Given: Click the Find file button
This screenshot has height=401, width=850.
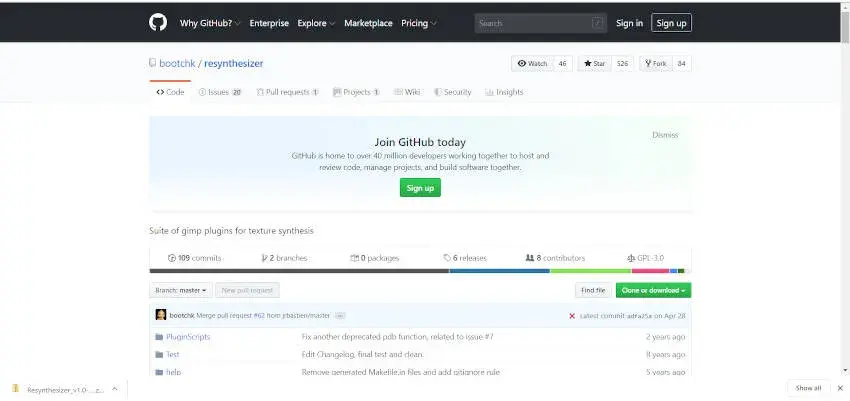Looking at the screenshot, I should [593, 290].
